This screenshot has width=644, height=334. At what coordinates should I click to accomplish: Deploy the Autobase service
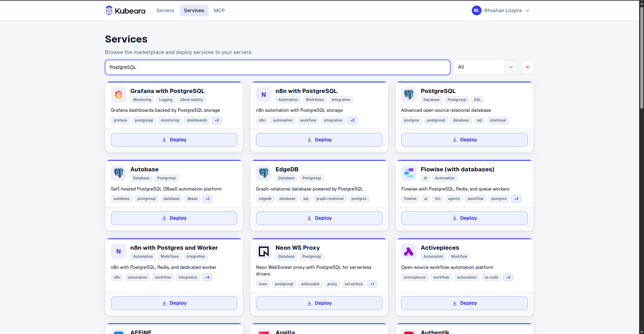click(174, 218)
